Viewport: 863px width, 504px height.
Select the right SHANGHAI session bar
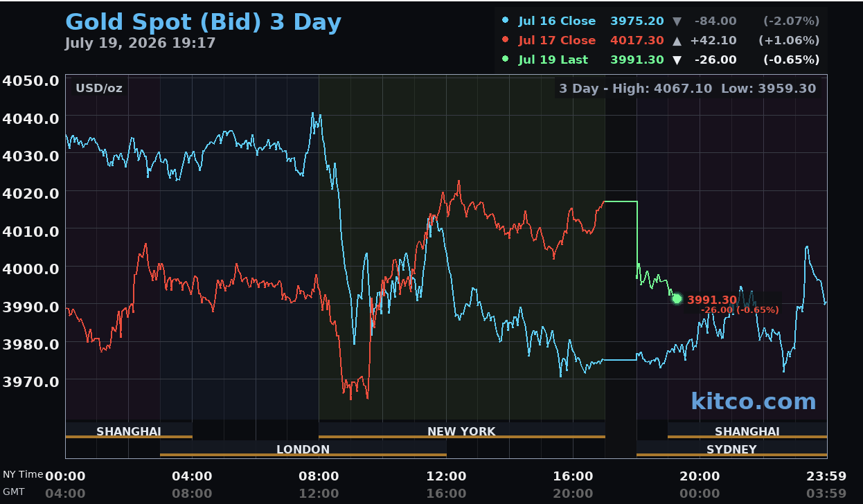pos(747,431)
